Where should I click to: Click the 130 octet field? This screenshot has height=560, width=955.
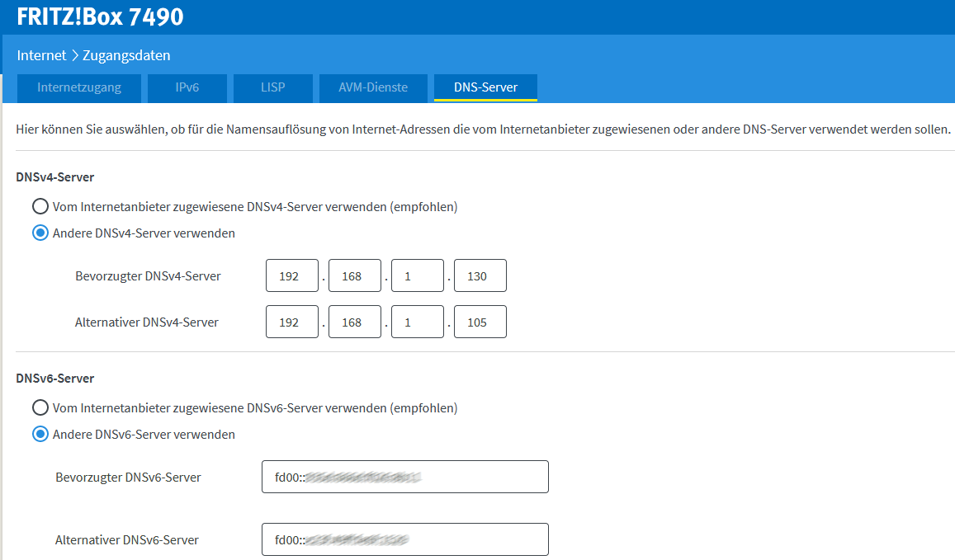click(x=480, y=275)
